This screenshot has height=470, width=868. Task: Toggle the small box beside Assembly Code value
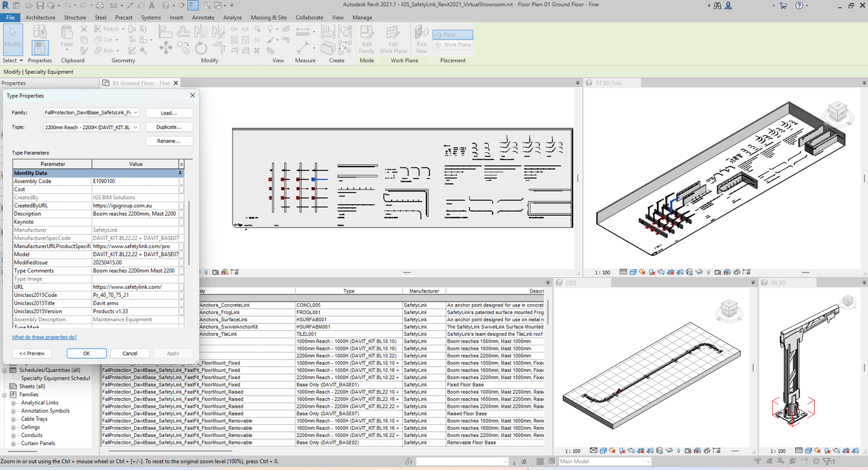[x=182, y=181]
